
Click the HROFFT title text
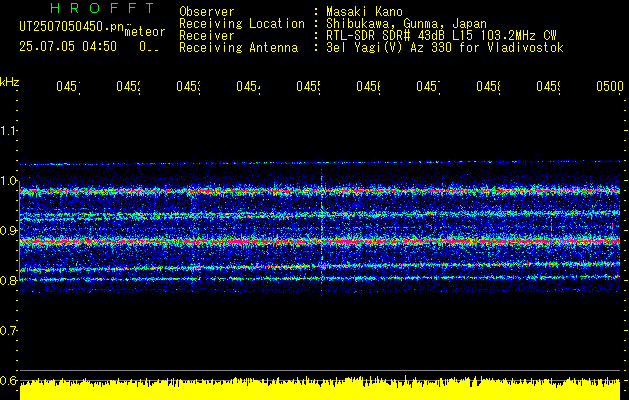103,8
